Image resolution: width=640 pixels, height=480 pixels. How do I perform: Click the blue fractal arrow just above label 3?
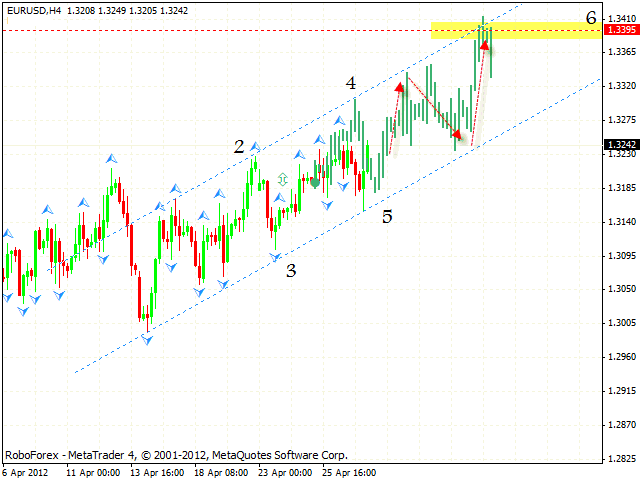[x=277, y=257]
